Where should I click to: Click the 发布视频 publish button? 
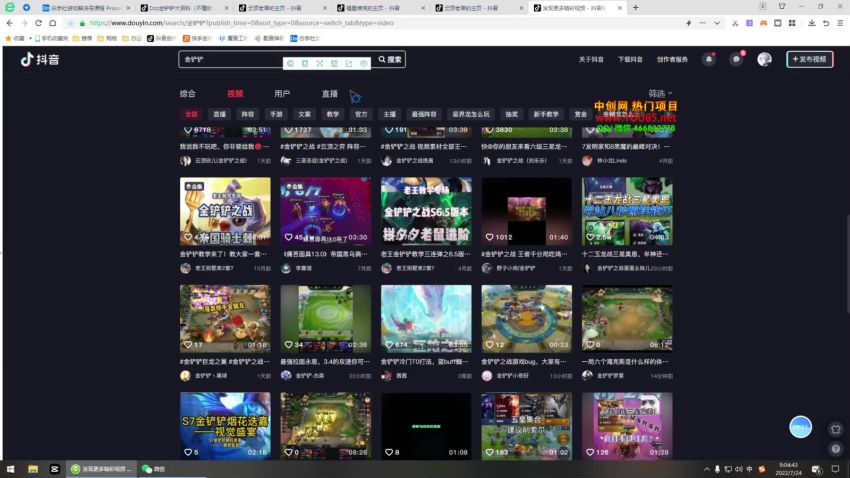pos(809,59)
